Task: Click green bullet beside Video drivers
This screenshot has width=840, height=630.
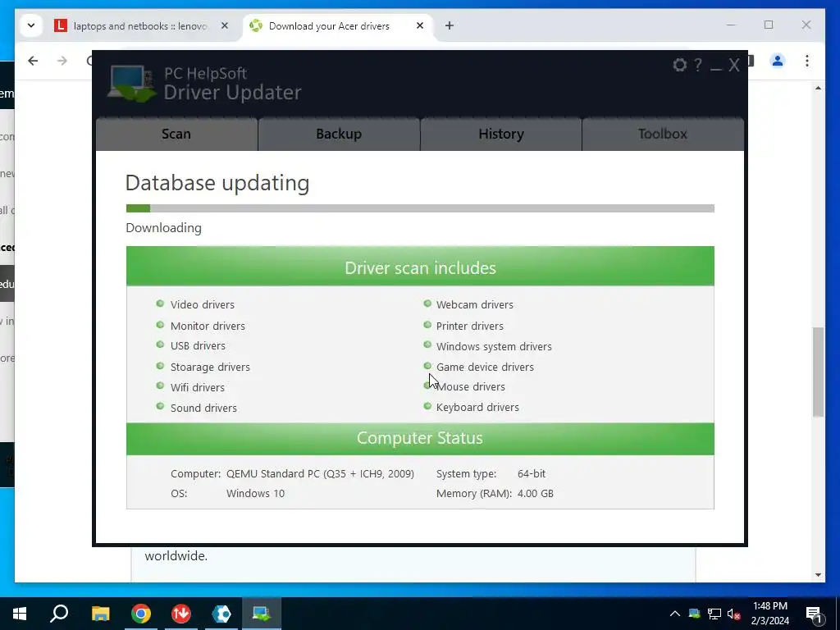Action: coord(160,304)
